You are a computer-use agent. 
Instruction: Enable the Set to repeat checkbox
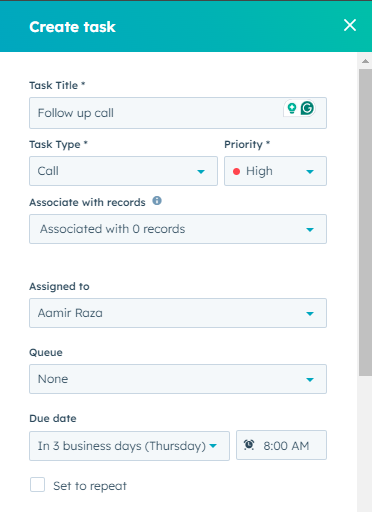(37, 485)
